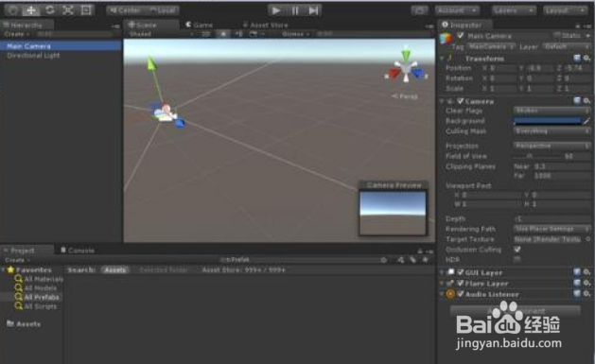Viewport: 595px width, 364px height.
Task: Open the Target Texture object picker
Action: pos(587,239)
